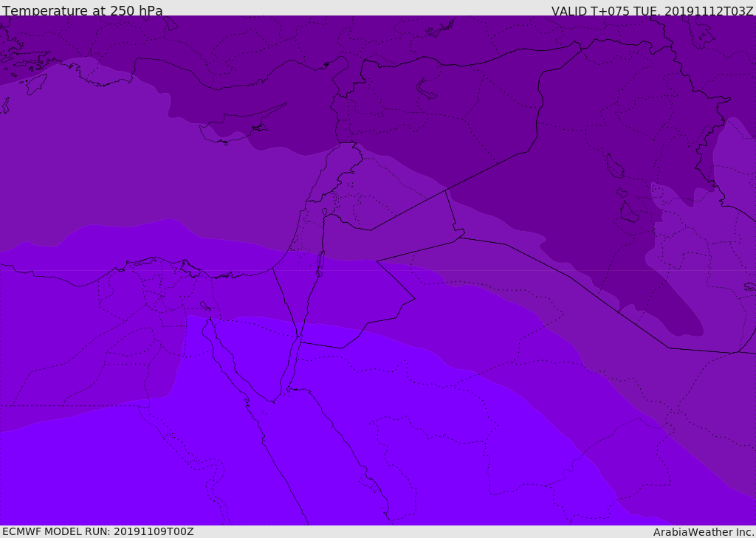Screen dimensions: 756x538
Task: Click the 'ECMWF MODEL RUN: 20191109T00Z' text
Action: pyautogui.click(x=98, y=531)
